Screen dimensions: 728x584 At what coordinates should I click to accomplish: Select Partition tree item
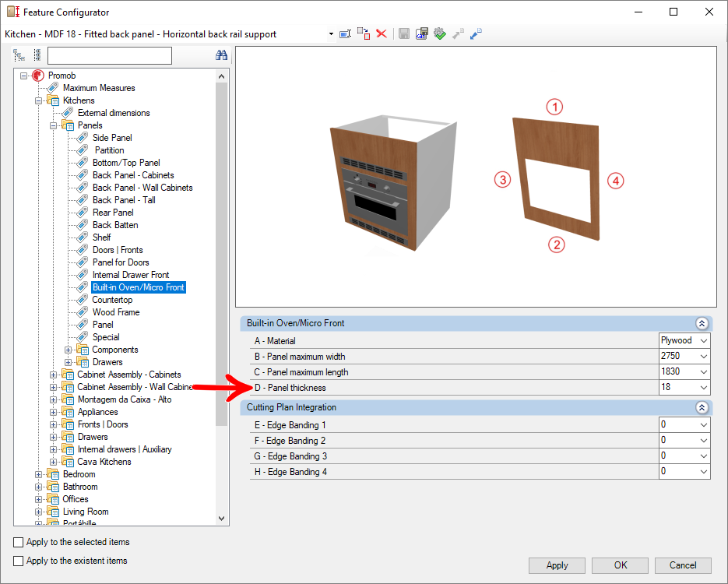click(x=109, y=150)
